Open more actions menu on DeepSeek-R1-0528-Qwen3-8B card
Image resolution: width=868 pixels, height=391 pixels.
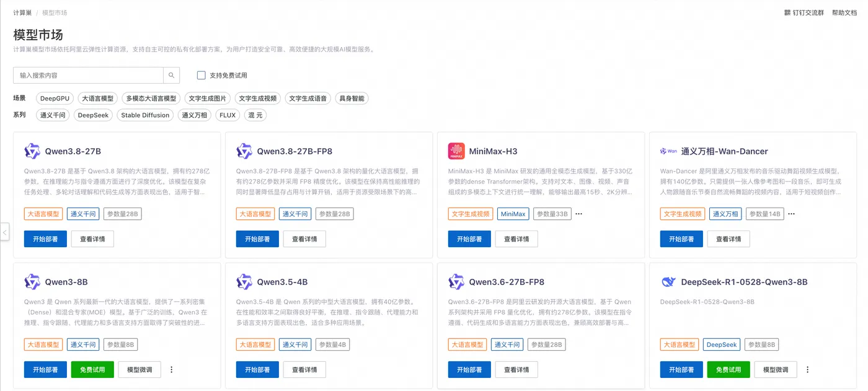[x=808, y=370]
